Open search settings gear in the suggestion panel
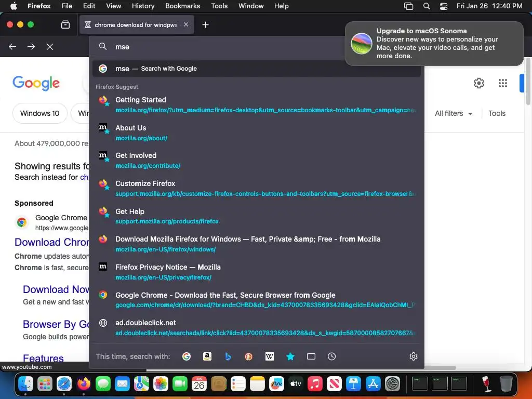The width and height of the screenshot is (532, 399). [413, 356]
